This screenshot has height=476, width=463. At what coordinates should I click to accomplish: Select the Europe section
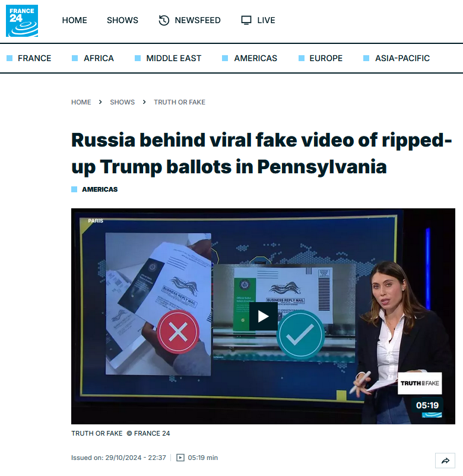326,58
